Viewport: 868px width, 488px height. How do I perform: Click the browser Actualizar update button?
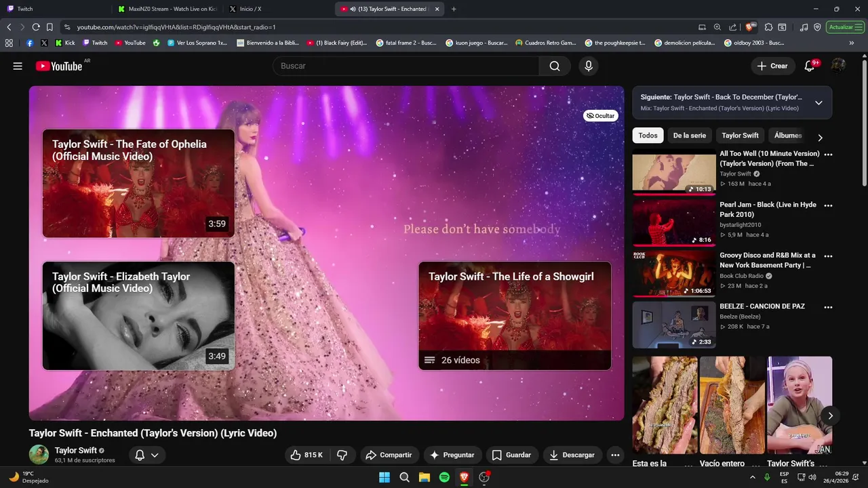coord(845,27)
